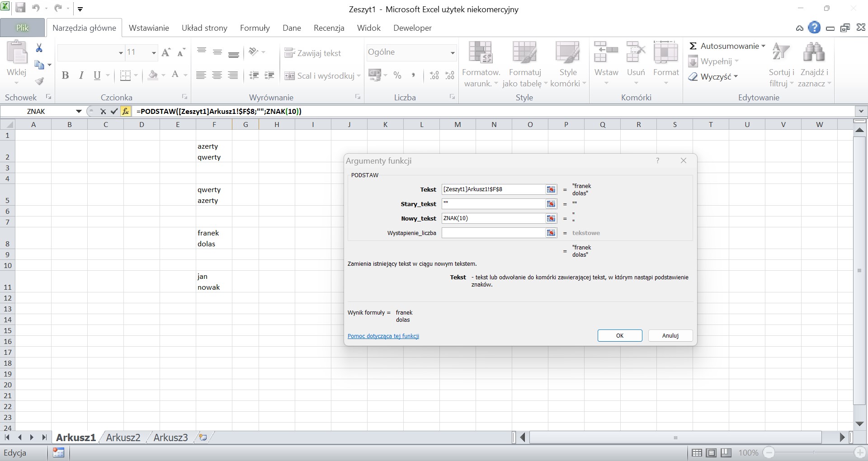Viewport: 868px width, 461px height.
Task: Click the Wystapienie_liczba input field
Action: 493,233
